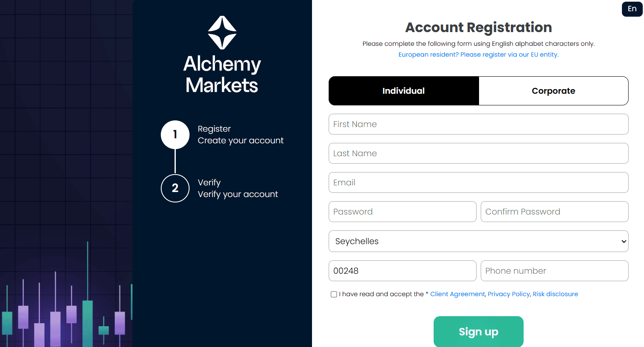
Task: Switch to the Corporate tab
Action: tap(553, 90)
